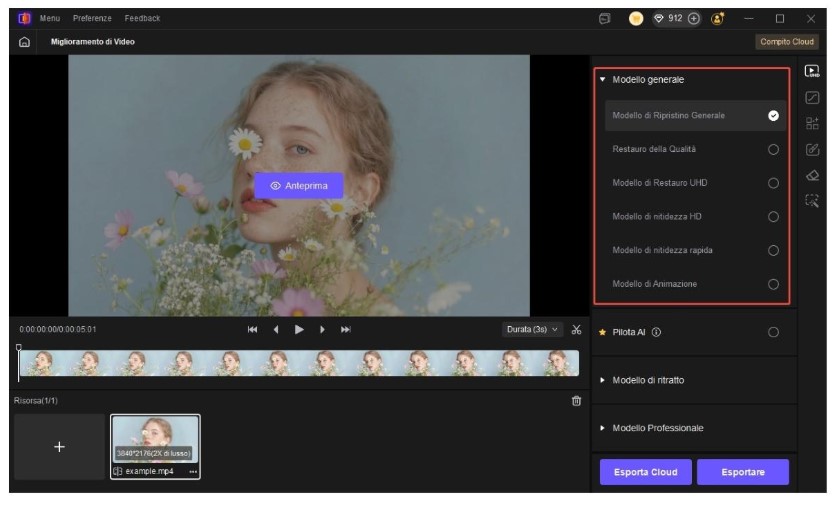Click the Esporta Cloud button
The image size is (838, 507).
(x=646, y=472)
